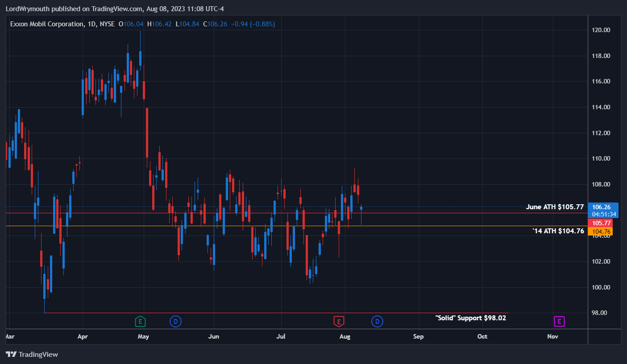The width and height of the screenshot is (627, 364).
Task: Select the 'Solid Support $98.02' annotation
Action: point(471,318)
